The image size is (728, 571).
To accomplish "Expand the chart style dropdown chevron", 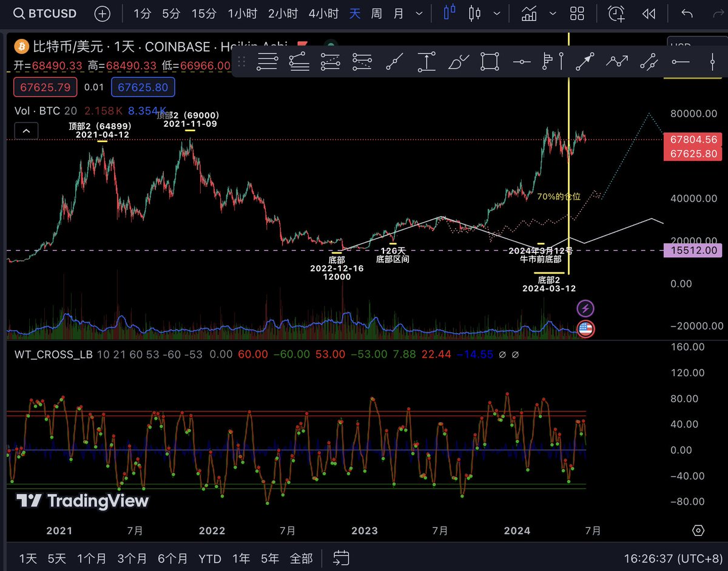I will [x=497, y=13].
